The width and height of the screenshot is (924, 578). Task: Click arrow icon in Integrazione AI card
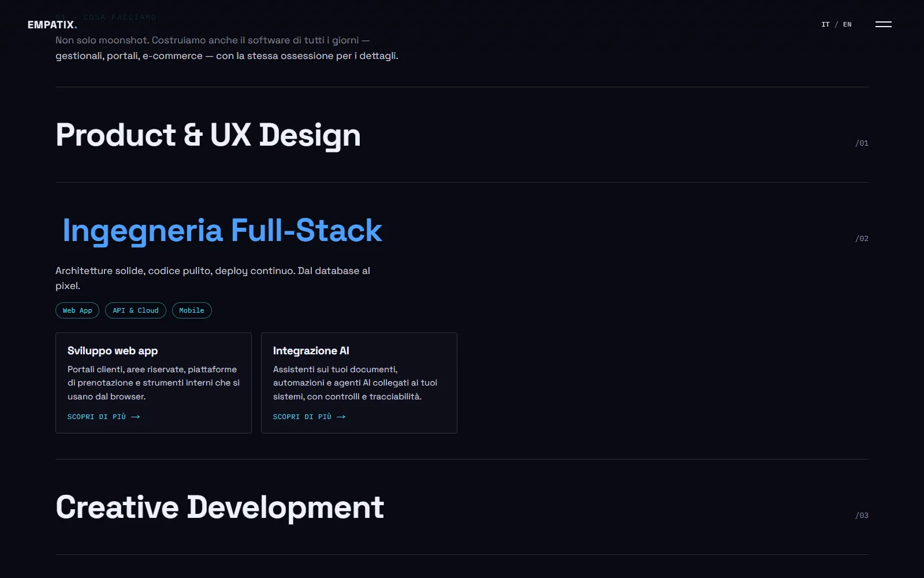point(341,417)
